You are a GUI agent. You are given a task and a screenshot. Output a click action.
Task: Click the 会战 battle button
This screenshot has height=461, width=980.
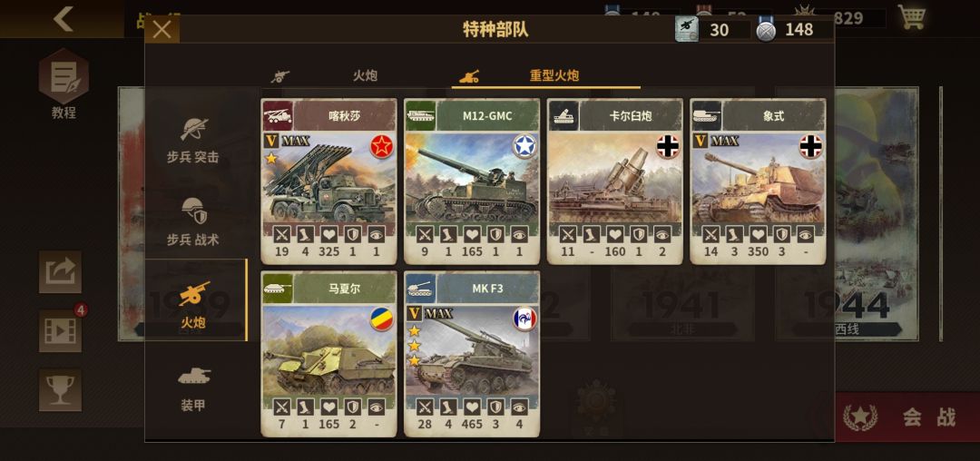point(907,417)
